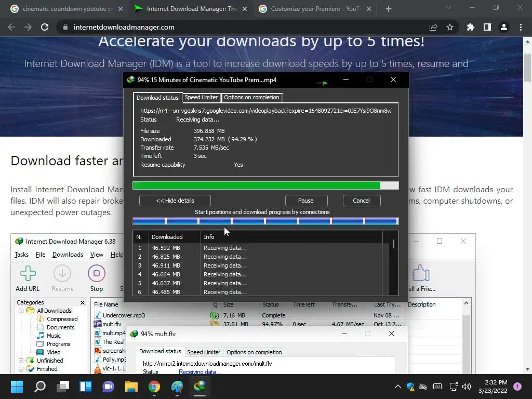Click the blue connections progress bar

coord(265,221)
